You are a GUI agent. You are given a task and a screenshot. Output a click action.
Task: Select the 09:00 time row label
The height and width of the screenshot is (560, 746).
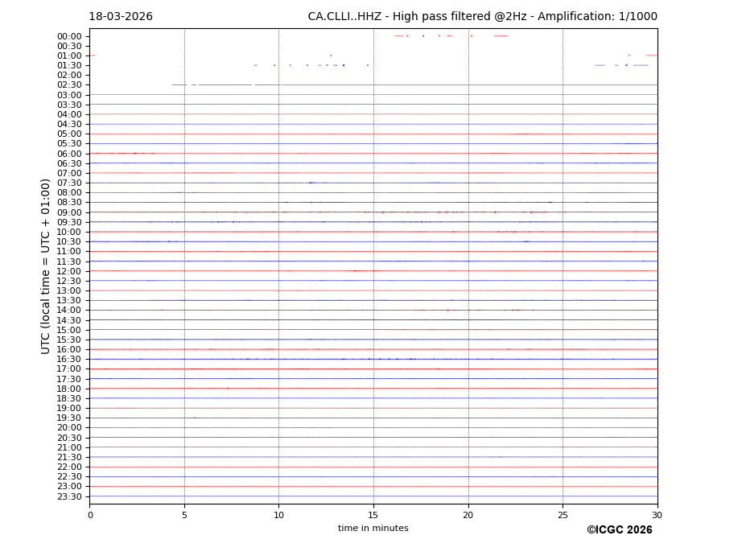click(69, 212)
